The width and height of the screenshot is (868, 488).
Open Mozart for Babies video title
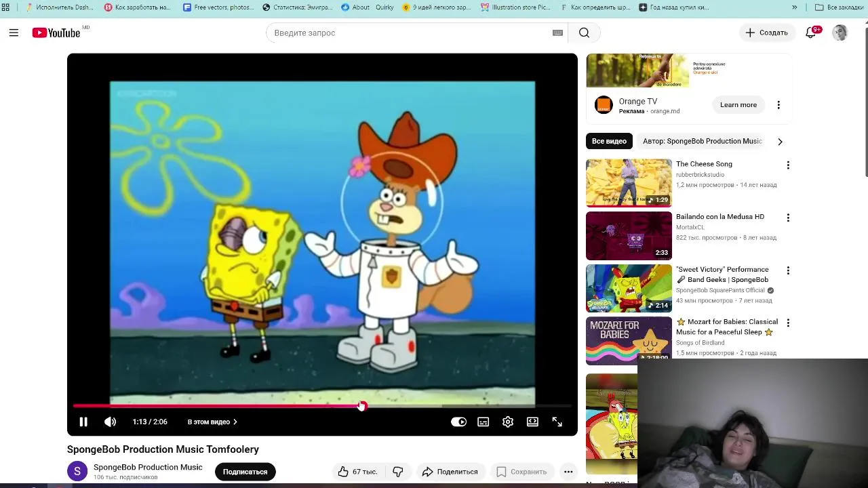tap(727, 327)
